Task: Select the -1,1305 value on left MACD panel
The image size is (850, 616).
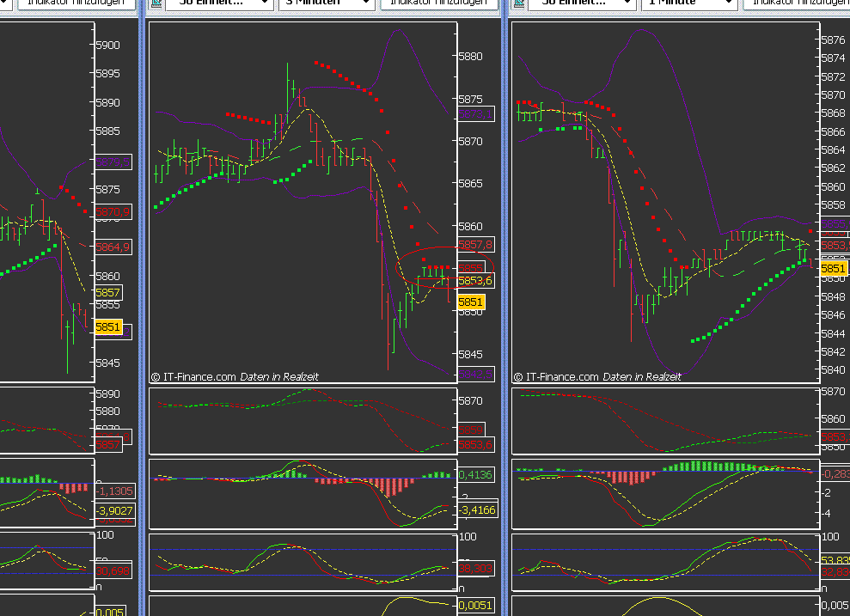Action: click(114, 491)
